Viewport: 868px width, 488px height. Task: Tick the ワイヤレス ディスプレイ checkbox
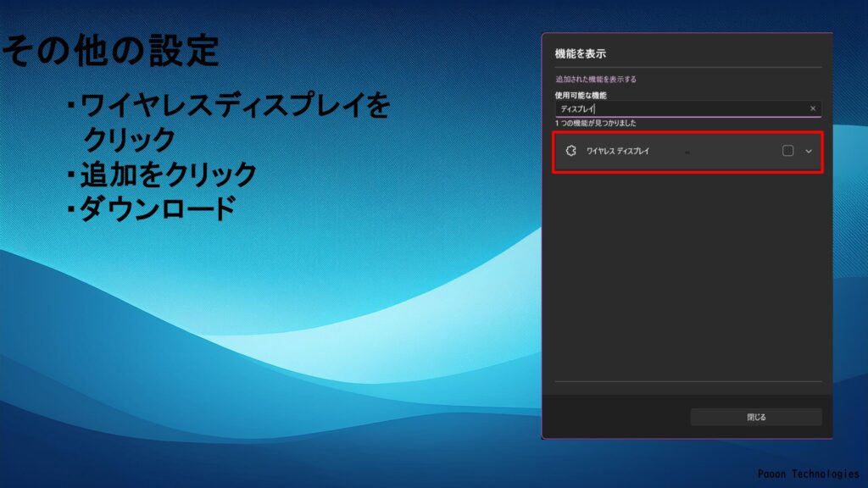[787, 151]
